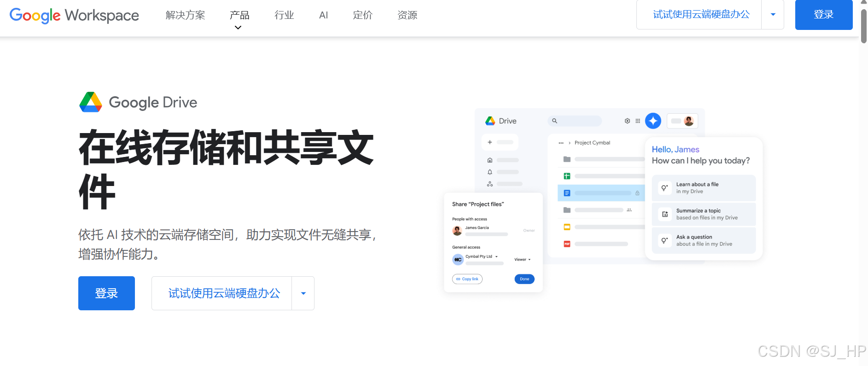The width and height of the screenshot is (868, 366).
Task: Select the Ask a question suggestion
Action: (x=704, y=240)
